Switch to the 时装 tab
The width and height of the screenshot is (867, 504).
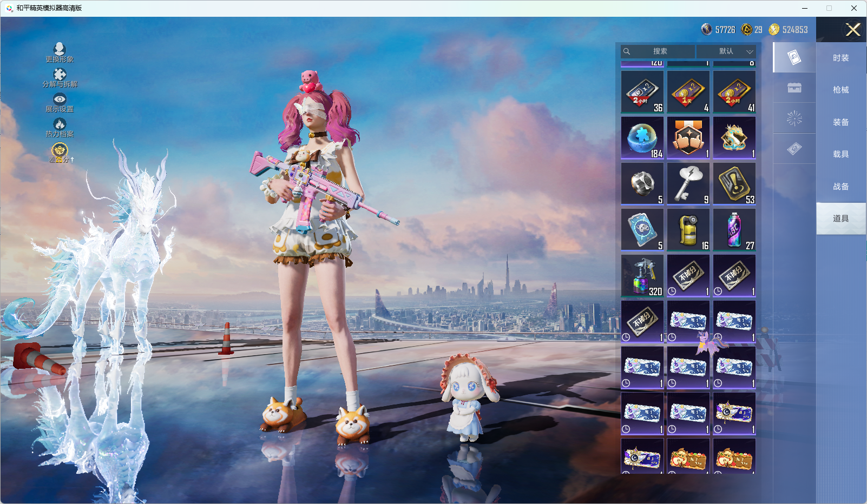tap(841, 58)
